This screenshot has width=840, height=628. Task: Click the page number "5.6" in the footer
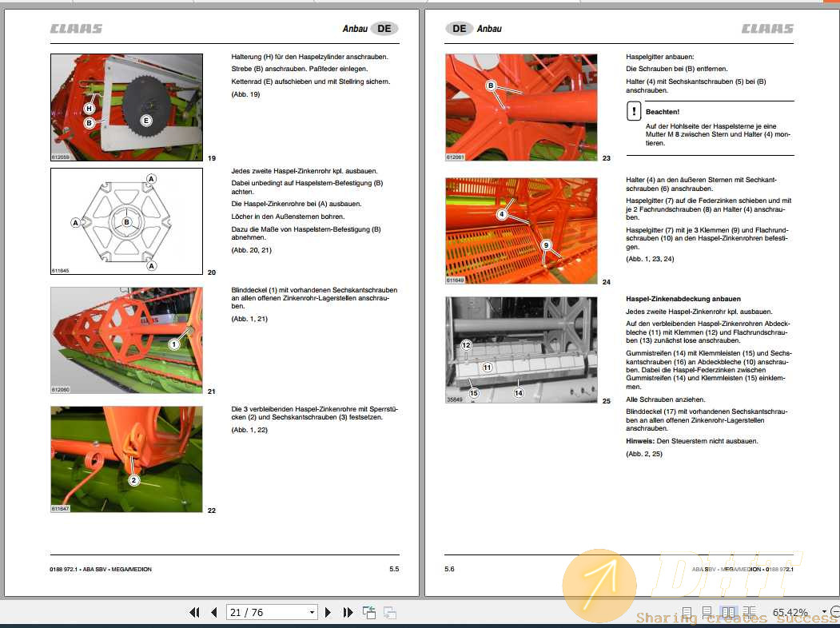449,569
